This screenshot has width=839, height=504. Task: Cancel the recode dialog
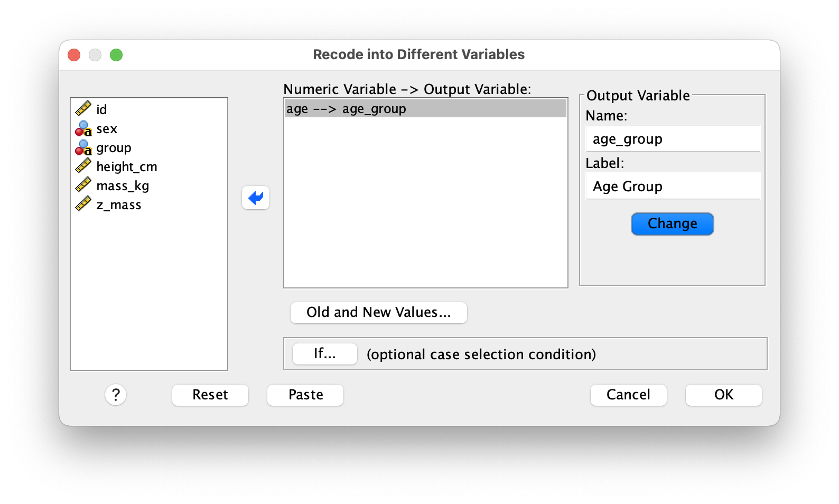click(x=628, y=395)
